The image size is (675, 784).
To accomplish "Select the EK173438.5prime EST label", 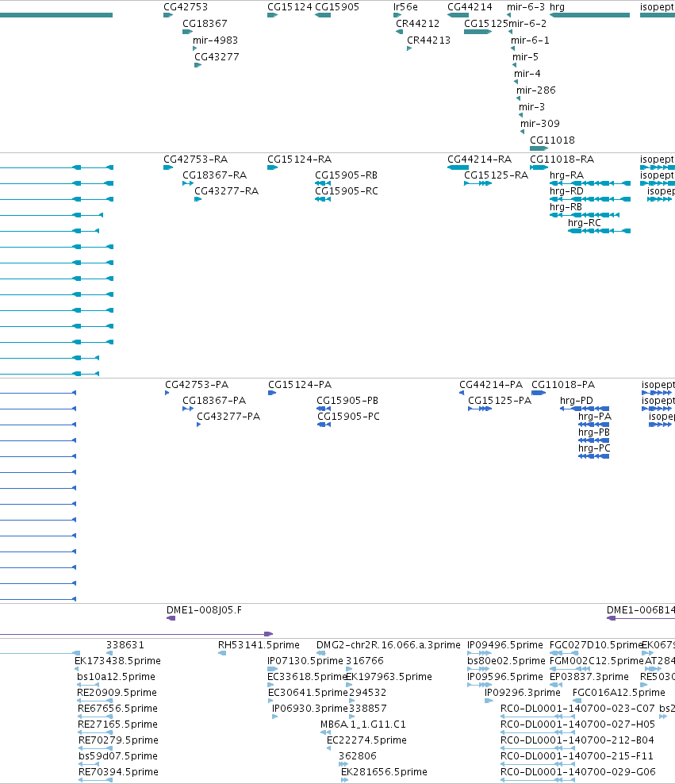I will 117,661.
